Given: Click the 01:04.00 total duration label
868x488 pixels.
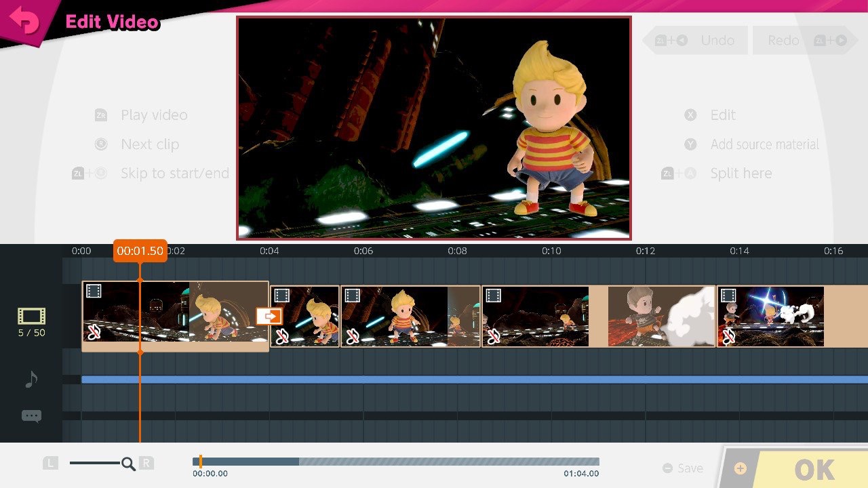Looking at the screenshot, I should tap(581, 474).
